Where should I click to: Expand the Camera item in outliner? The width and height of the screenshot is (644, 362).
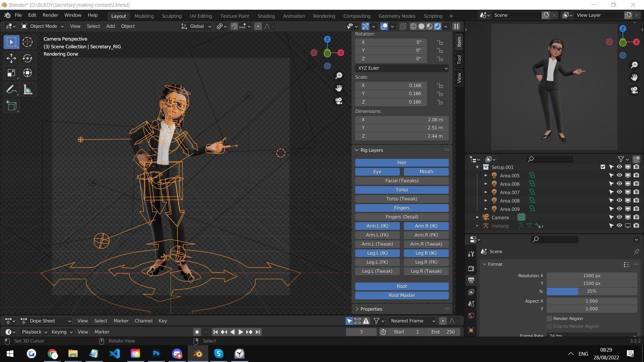[477, 217]
